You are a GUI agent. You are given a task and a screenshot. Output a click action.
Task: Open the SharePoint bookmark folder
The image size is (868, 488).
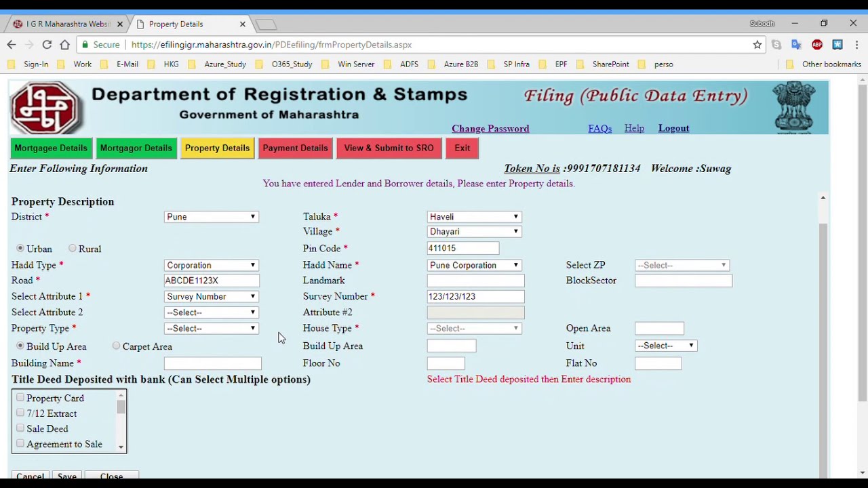pyautogui.click(x=603, y=64)
